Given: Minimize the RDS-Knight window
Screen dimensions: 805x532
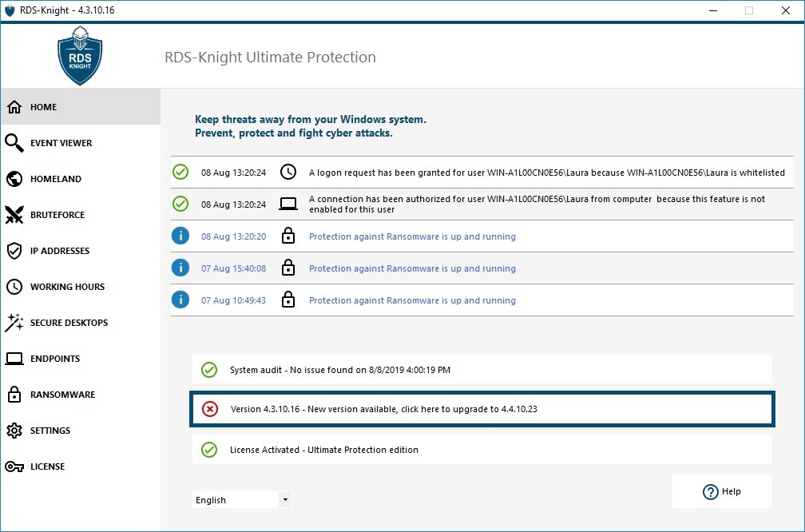Looking at the screenshot, I should pyautogui.click(x=713, y=10).
